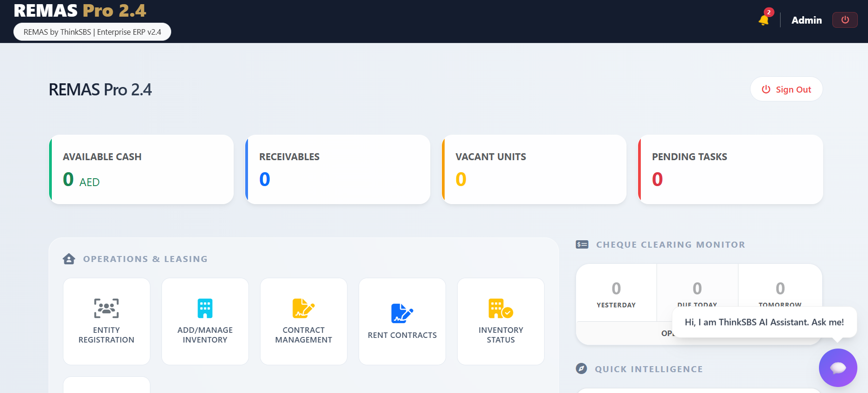The height and width of the screenshot is (393, 868).
Task: Open the notifications bell icon
Action: [763, 20]
